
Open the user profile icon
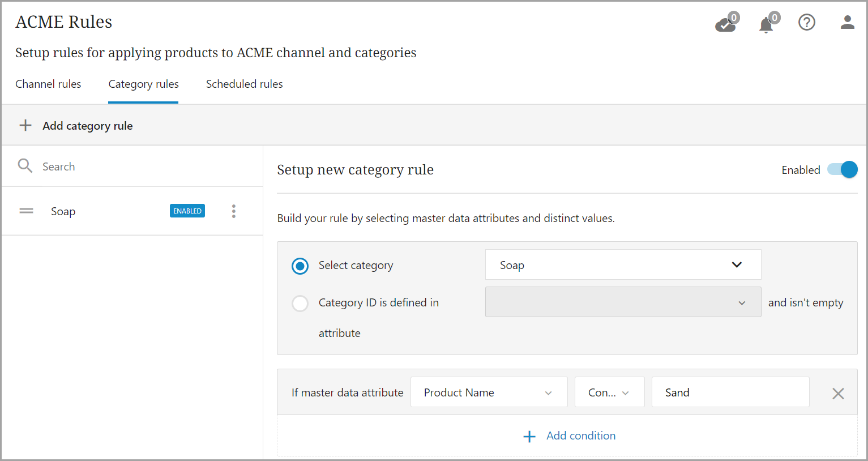pos(847,23)
